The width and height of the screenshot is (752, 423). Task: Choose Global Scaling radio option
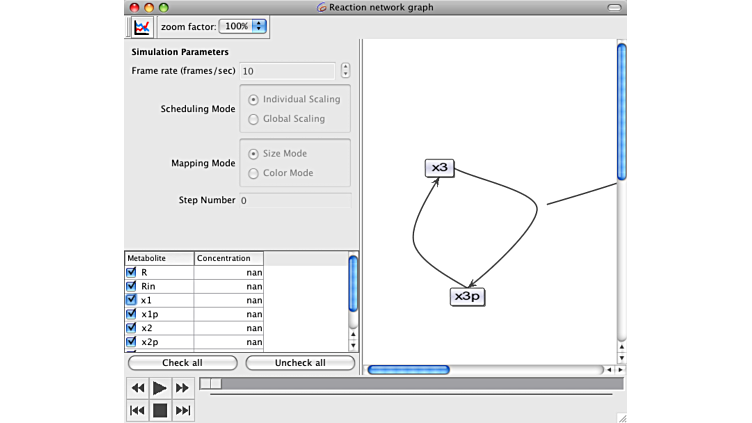tap(254, 119)
